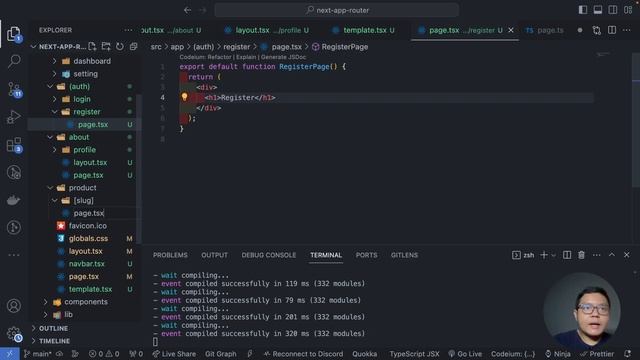Screen dimensions: 640x360
Task: Click the next-app-router command search box
Action: click(x=337, y=10)
